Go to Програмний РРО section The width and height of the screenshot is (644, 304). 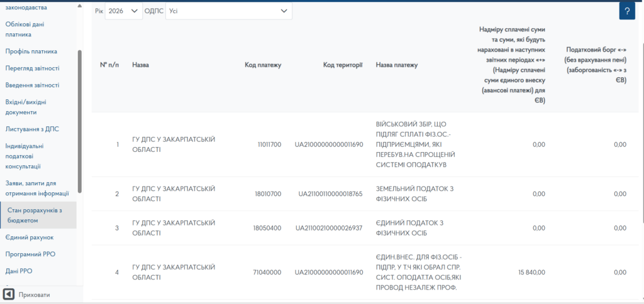coord(31,254)
